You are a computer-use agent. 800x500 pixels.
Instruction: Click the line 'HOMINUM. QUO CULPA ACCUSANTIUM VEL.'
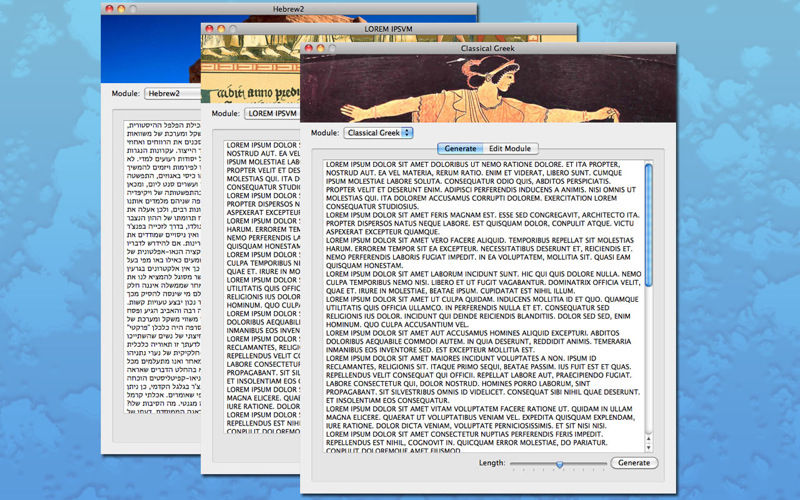tap(397, 324)
